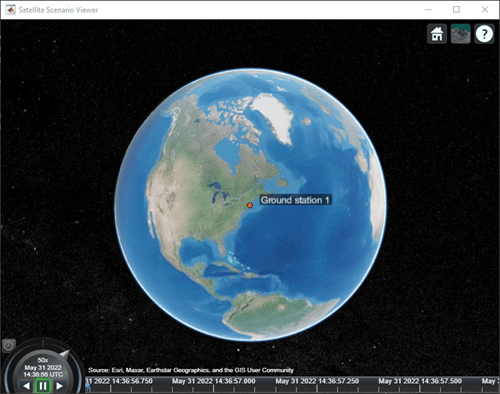Click the Ground station 1 label
Image resolution: width=500 pixels, height=394 pixels.
tap(295, 200)
